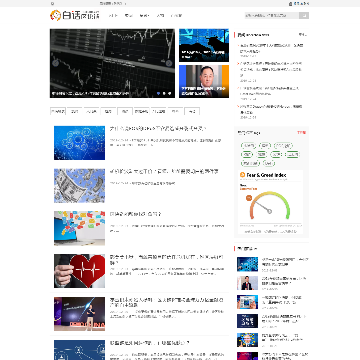Show previous slide using carousel left arrow

click(55, 63)
